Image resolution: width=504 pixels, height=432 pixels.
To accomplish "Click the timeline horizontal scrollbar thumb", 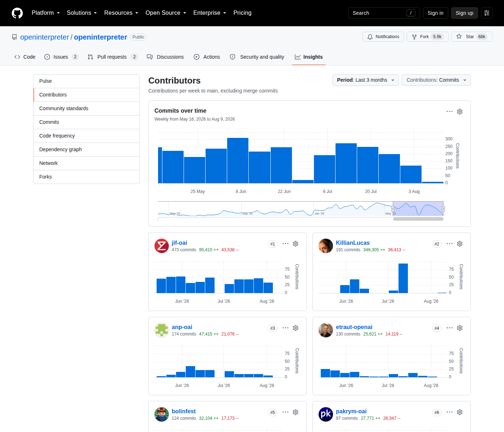I will 418,219.
